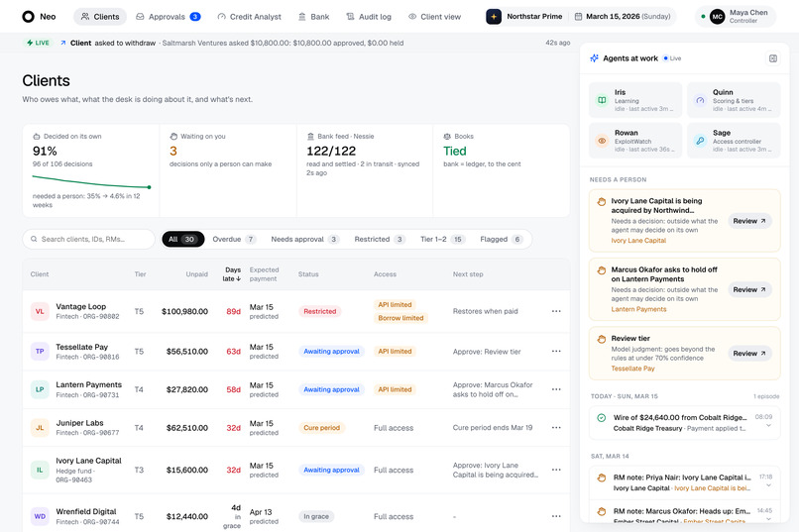Open Rowan ExploitWatch agent card
Viewport: 799px width, 532px height.
[x=635, y=140]
